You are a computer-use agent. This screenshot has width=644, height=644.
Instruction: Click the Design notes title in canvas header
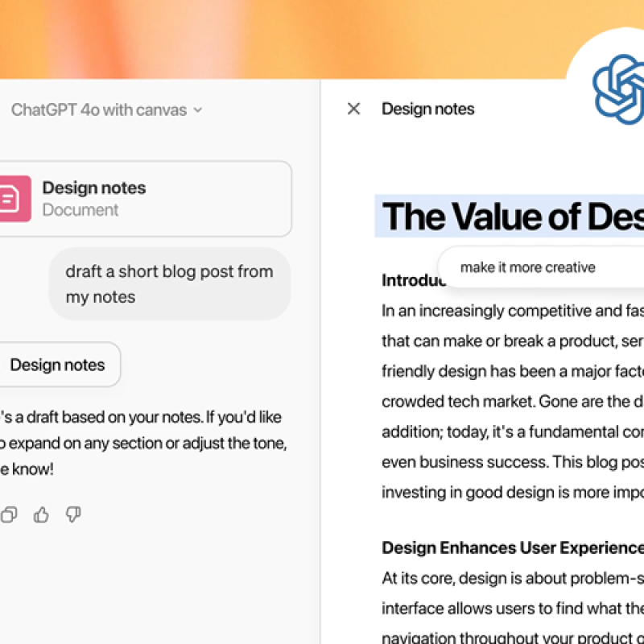[x=428, y=109]
